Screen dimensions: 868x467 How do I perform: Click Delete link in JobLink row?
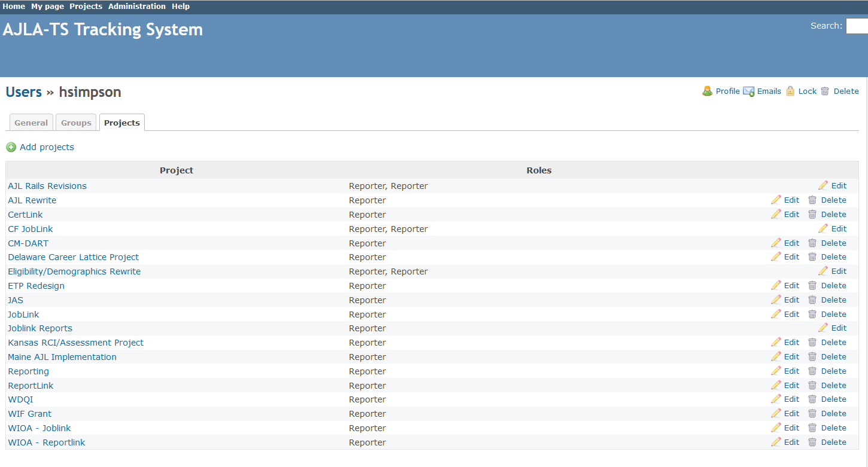point(834,314)
